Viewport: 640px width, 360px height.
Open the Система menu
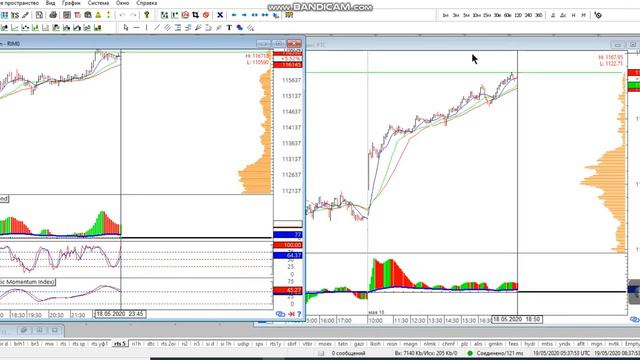pos(98,3)
